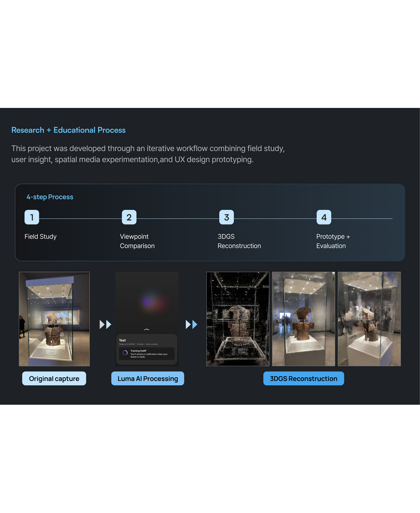Expand the chevron above the Test card
Viewport: 420px width, 513px height.
(x=147, y=329)
